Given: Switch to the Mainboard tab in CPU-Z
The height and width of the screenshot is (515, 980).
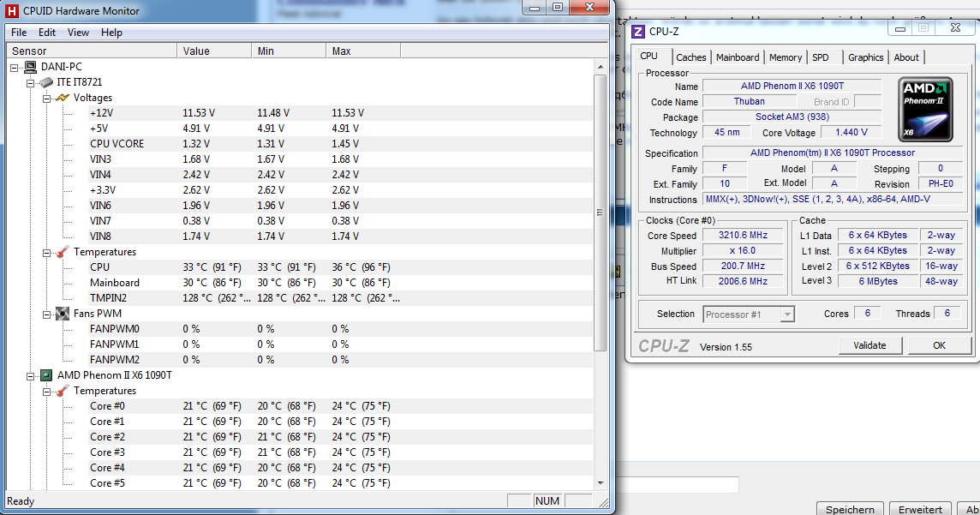Looking at the screenshot, I should (738, 57).
